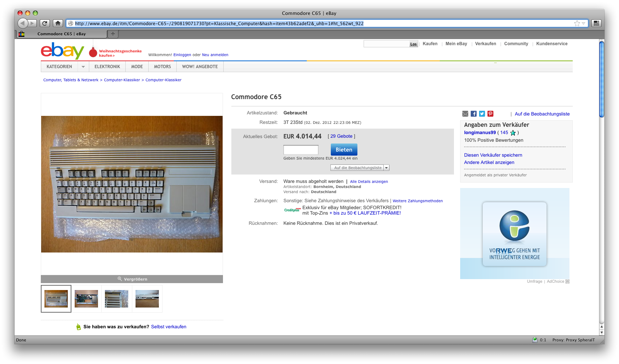This screenshot has width=619, height=364.
Task: Click the Los search button
Action: point(414,44)
